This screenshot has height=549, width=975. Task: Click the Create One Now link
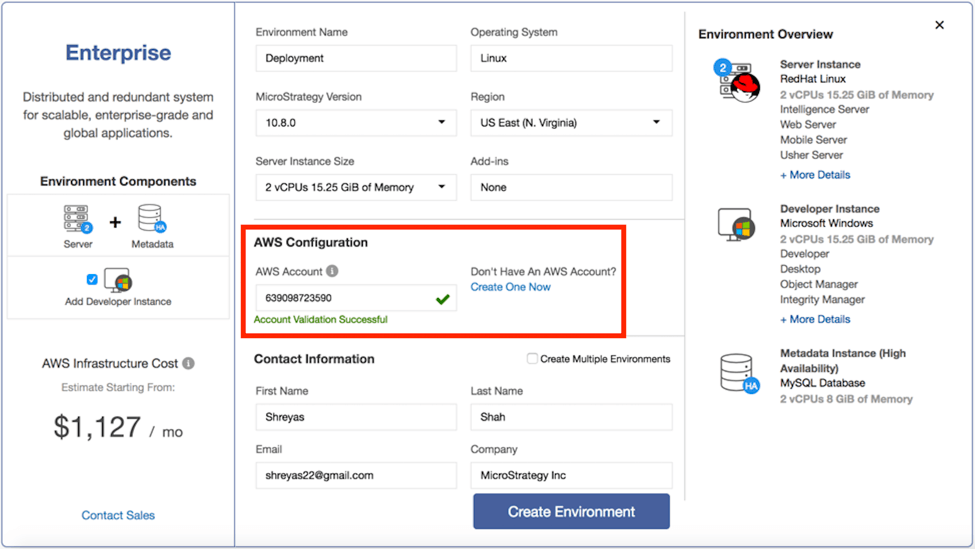[510, 287]
